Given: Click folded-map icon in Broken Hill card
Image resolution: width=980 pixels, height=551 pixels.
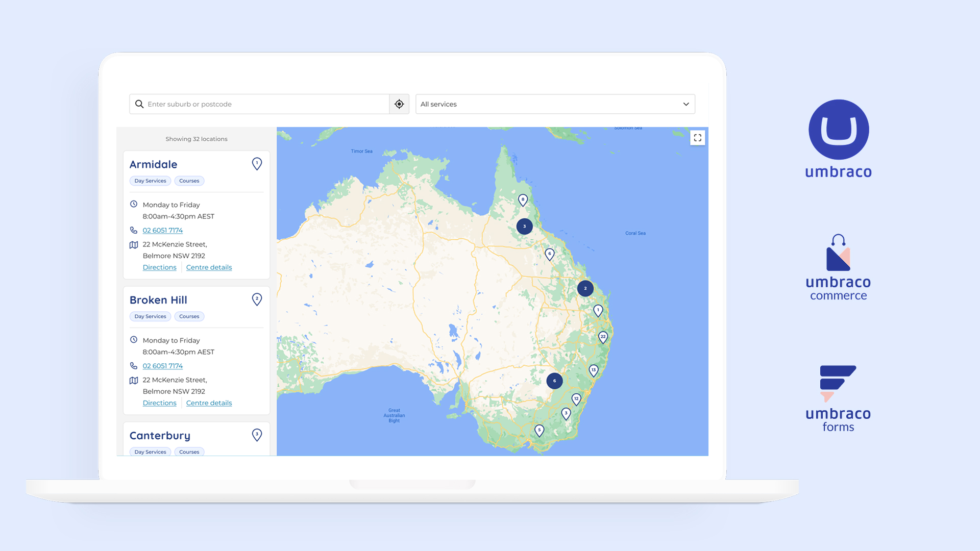Looking at the screenshot, I should [x=134, y=381].
